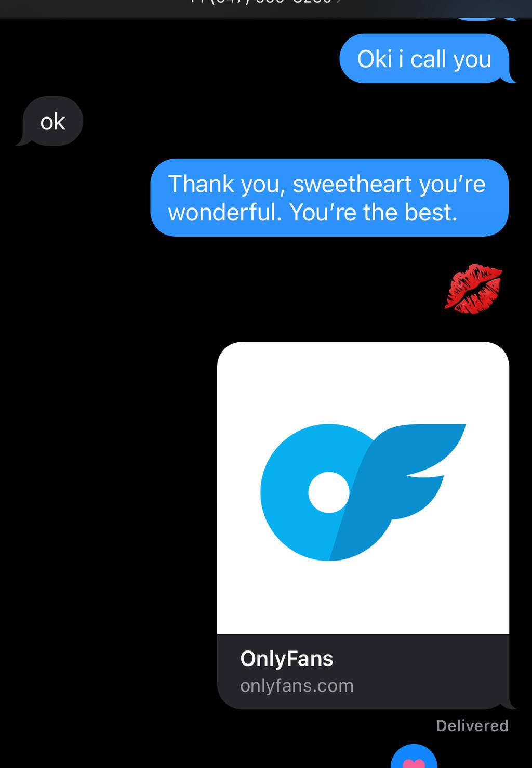Tap the red kiss mark emoji
Screen dimensions: 532x768
point(473,289)
